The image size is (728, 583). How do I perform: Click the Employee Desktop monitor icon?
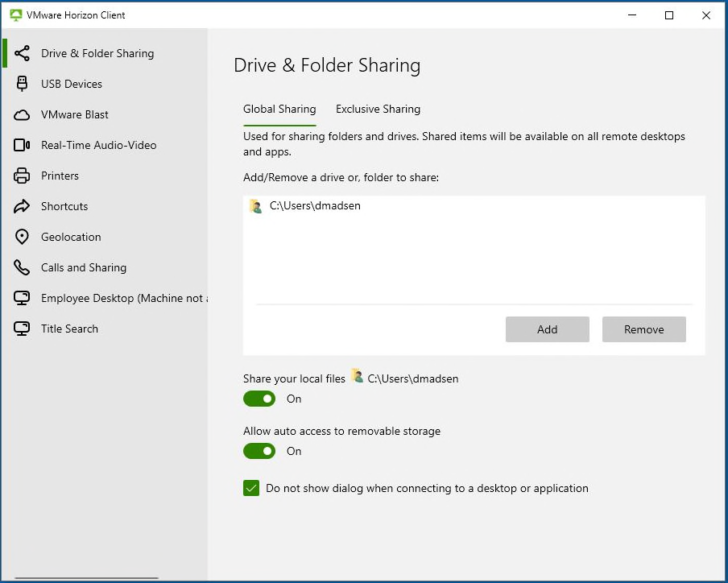point(22,298)
